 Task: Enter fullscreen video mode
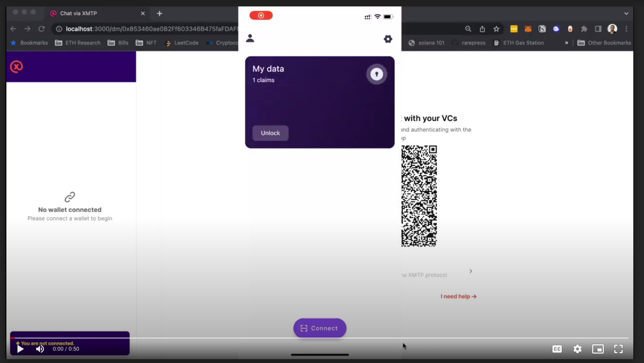pos(618,349)
